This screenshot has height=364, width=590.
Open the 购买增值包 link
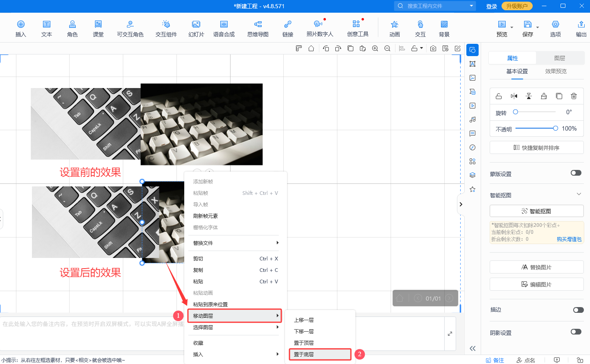(569, 240)
